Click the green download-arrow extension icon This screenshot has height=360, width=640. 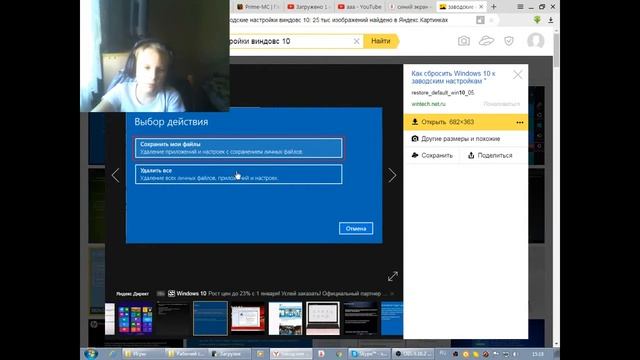coord(537,20)
